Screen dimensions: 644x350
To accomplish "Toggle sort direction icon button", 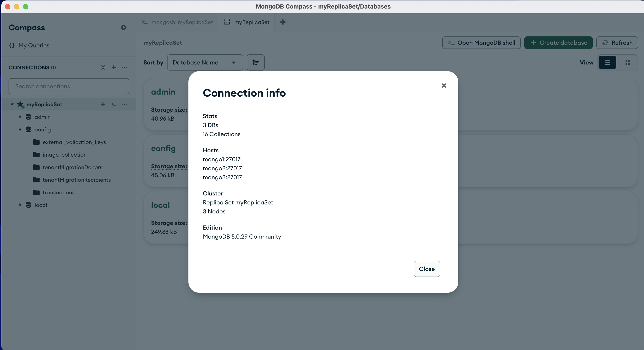I will (255, 62).
